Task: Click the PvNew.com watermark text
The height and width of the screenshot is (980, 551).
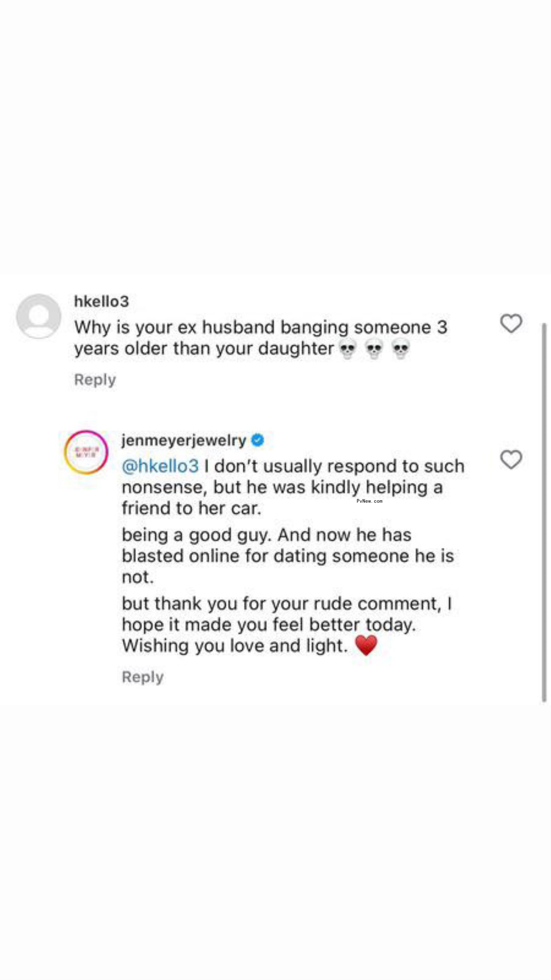Action: point(369,501)
